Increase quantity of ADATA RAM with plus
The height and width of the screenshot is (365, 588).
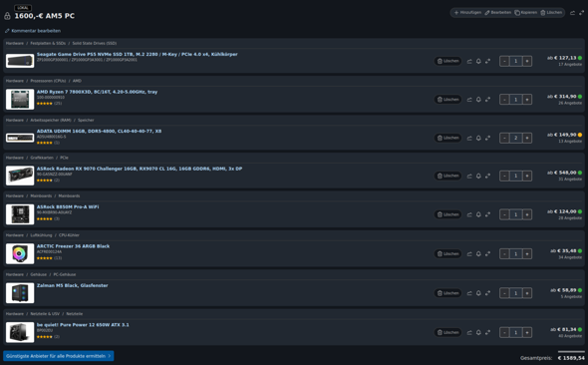coord(527,138)
